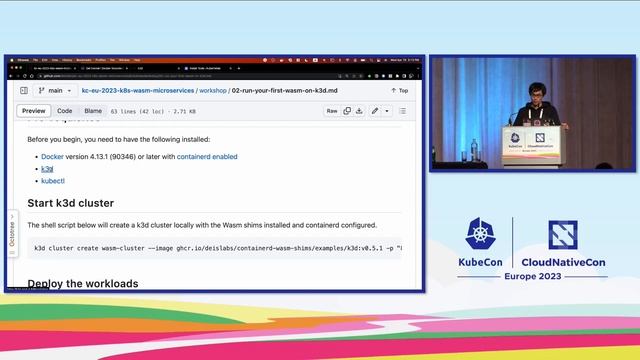The height and width of the screenshot is (360, 640).
Task: Toggle the file tree side panel icon
Action: coord(24,91)
